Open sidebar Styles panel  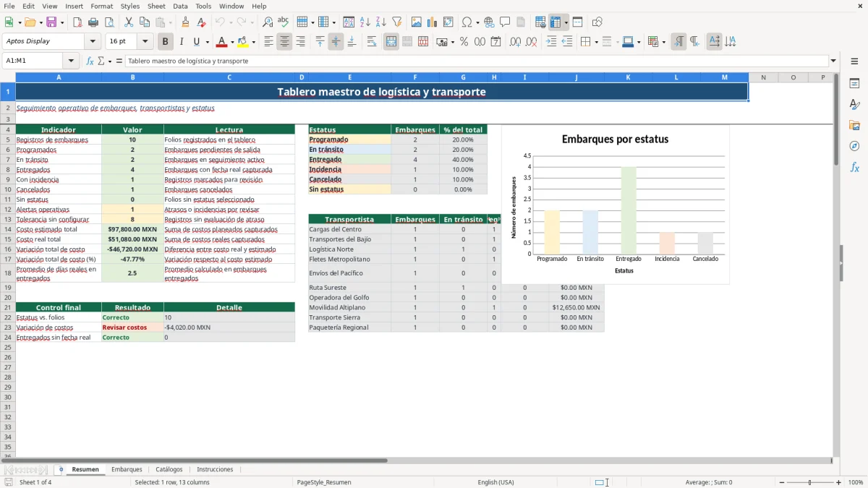pos(854,104)
